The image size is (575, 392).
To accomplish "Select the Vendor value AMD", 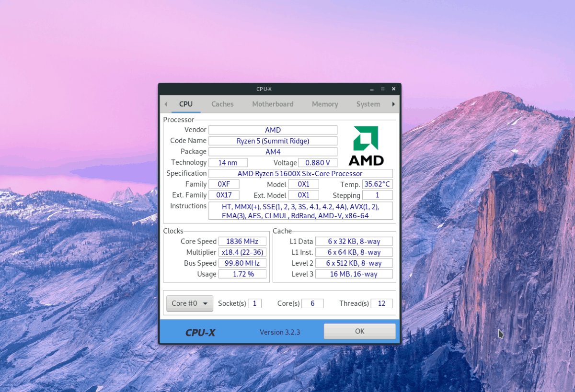I will click(273, 130).
